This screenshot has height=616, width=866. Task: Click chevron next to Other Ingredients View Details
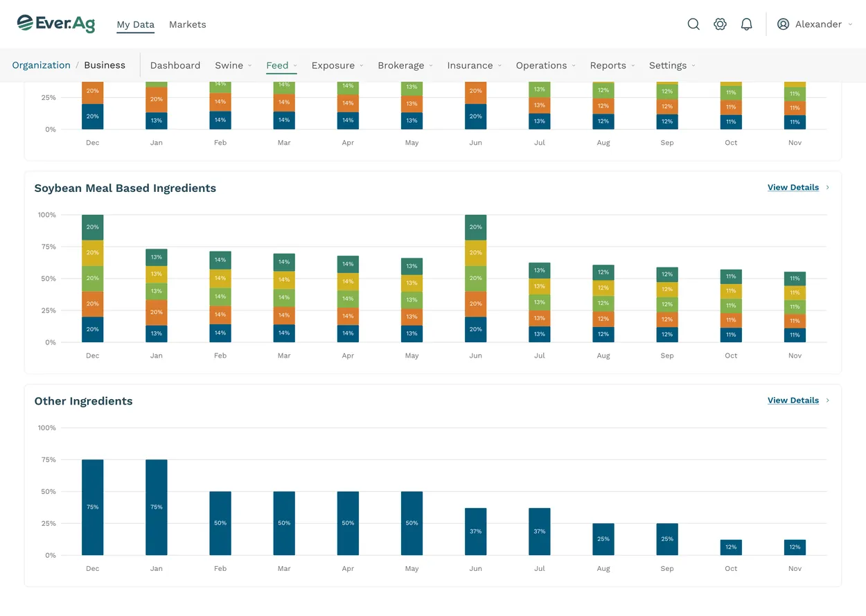click(x=828, y=401)
